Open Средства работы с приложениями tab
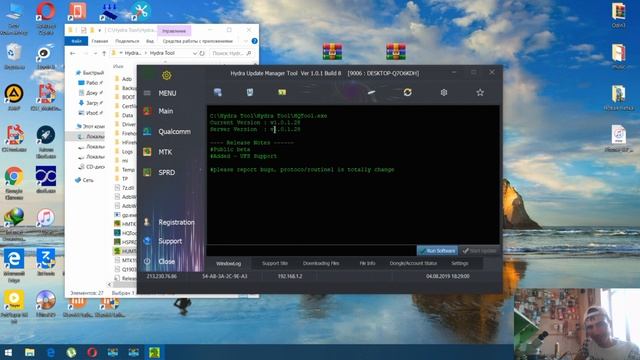The height and width of the screenshot is (360, 640). click(198, 41)
